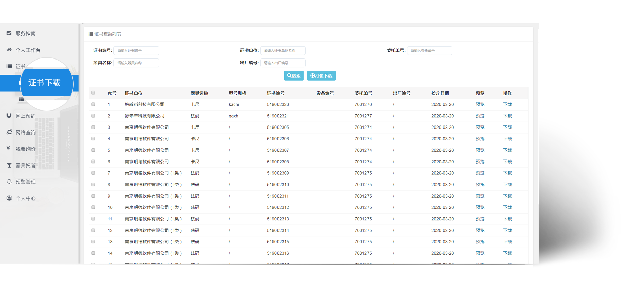Preview certificate 519002320 via 预览 link
The height and width of the screenshot is (287, 644).
click(x=480, y=104)
